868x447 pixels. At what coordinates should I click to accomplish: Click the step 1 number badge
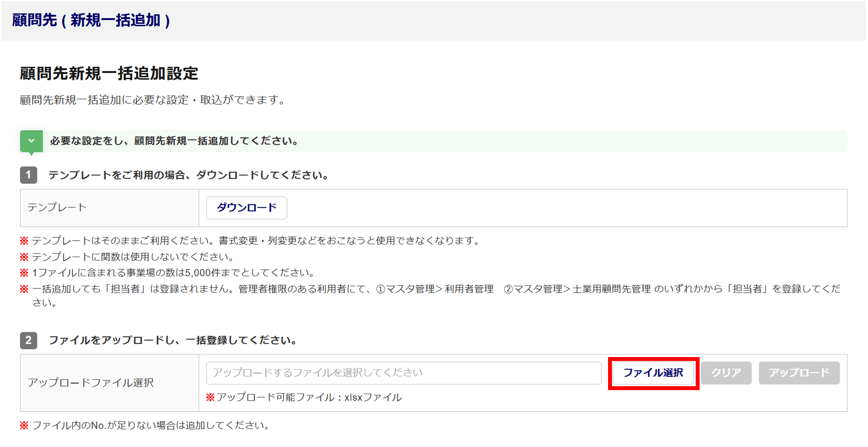[29, 175]
